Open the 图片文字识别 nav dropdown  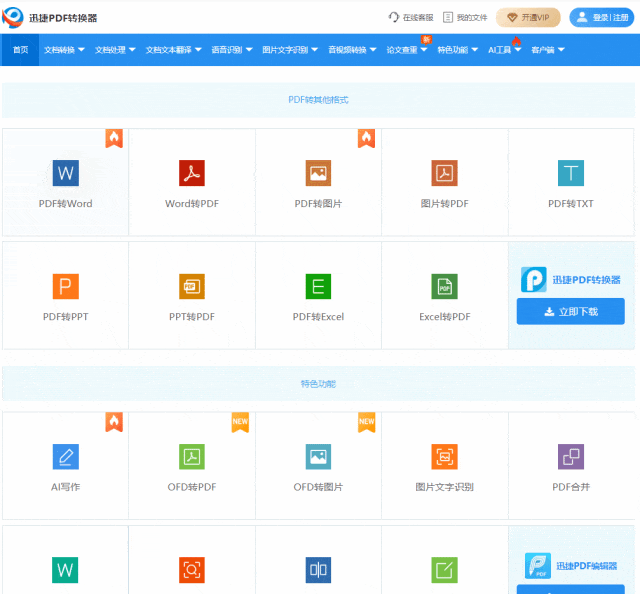(x=290, y=50)
